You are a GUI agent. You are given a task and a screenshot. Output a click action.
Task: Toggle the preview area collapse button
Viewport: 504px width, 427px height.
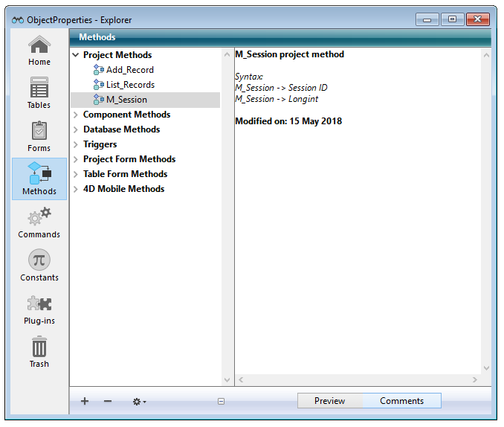tap(221, 401)
